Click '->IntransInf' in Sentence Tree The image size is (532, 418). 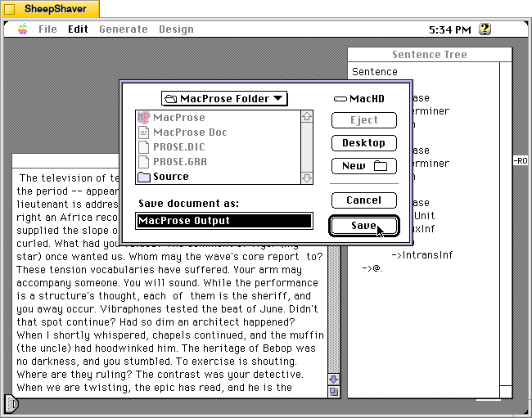422,255
